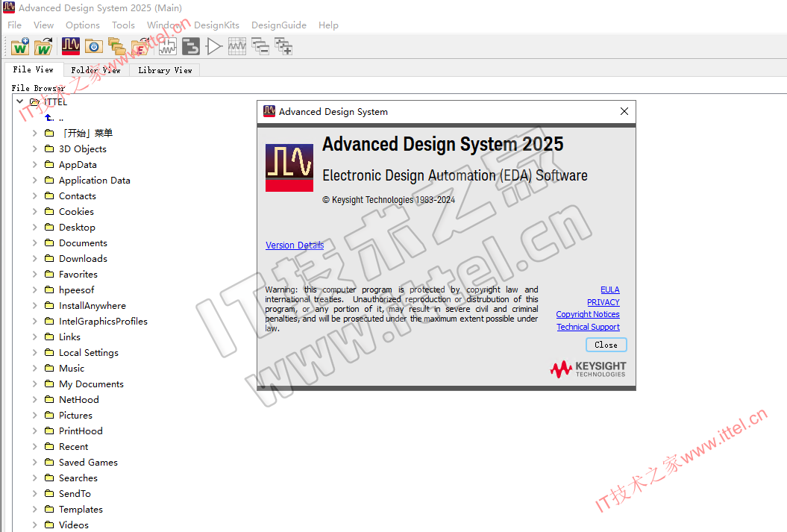Expand the AppData folder
The image size is (787, 532).
click(34, 164)
